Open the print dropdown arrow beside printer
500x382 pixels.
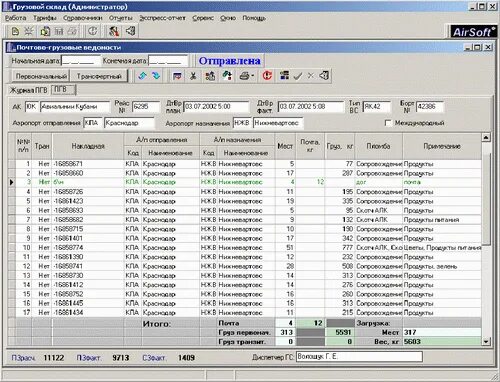253,76
